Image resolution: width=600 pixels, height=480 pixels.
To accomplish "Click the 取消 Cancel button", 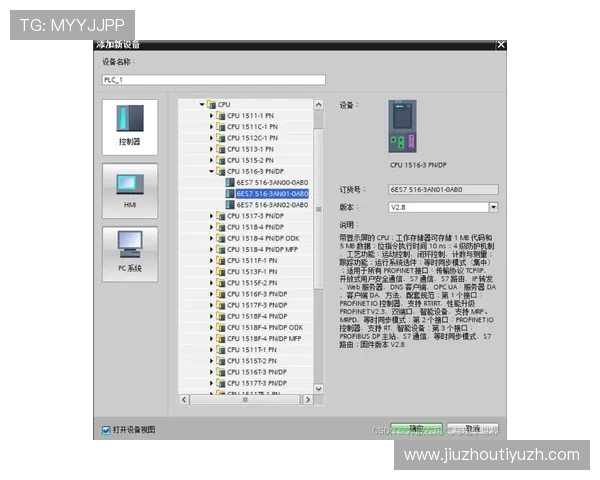I will click(473, 429).
